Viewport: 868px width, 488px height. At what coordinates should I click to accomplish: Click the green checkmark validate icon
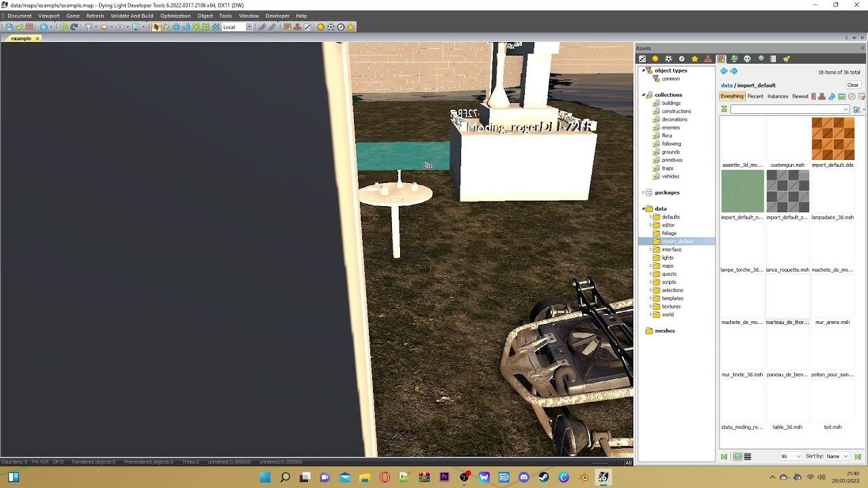19,27
